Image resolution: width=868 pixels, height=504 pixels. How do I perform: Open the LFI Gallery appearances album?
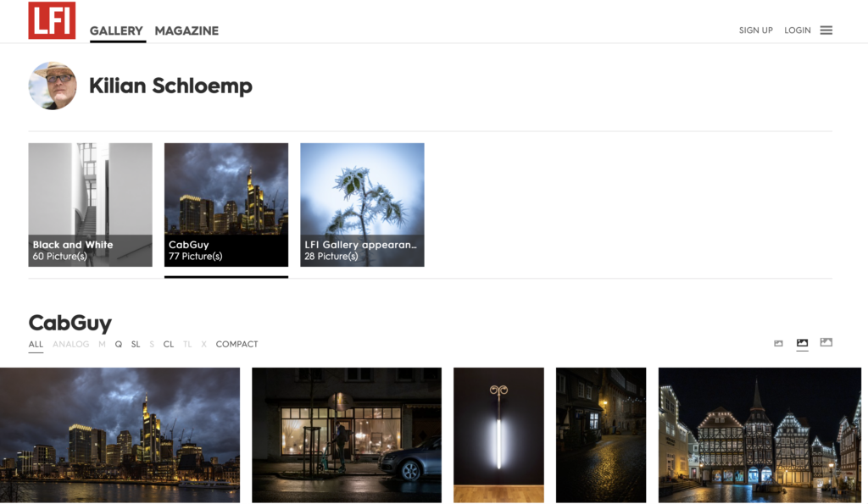pos(362,205)
